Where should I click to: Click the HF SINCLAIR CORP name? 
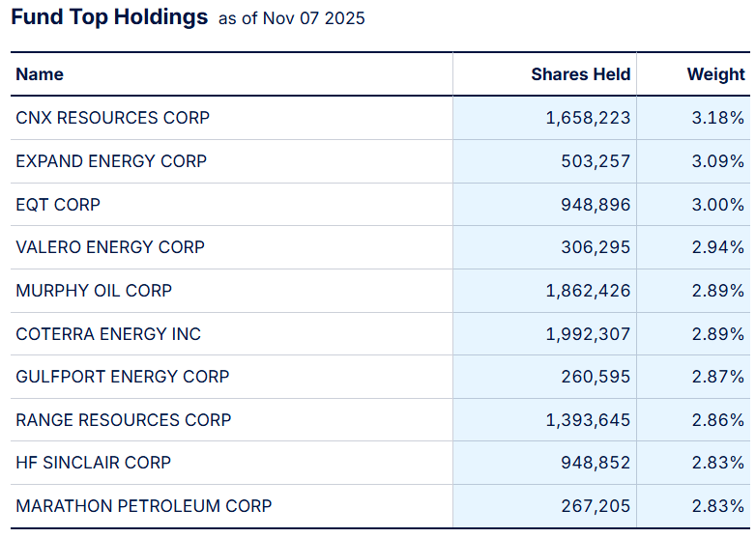93,463
